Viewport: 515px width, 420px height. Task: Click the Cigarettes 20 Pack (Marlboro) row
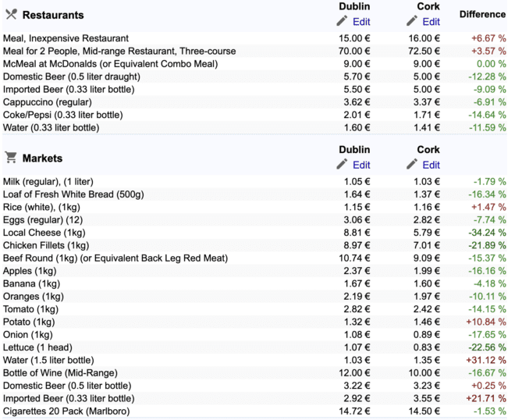[x=254, y=411]
